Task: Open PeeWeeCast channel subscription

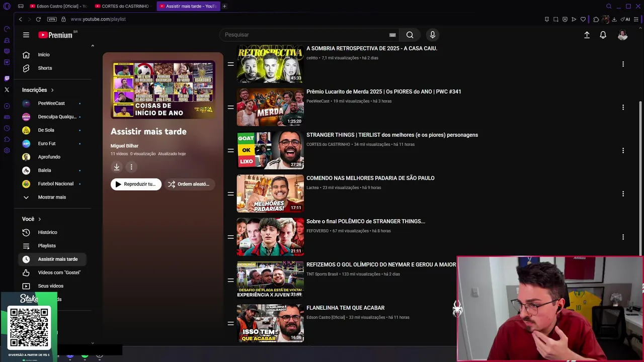Action: pyautogui.click(x=52, y=103)
